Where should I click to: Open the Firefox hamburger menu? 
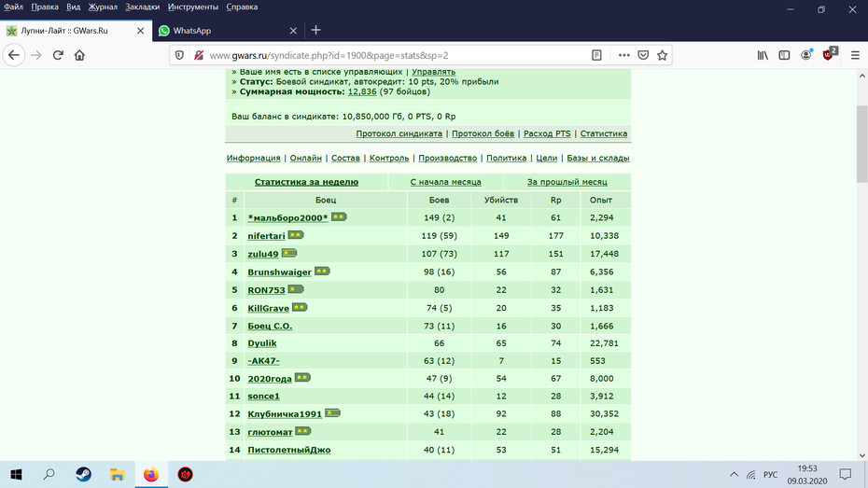point(855,55)
